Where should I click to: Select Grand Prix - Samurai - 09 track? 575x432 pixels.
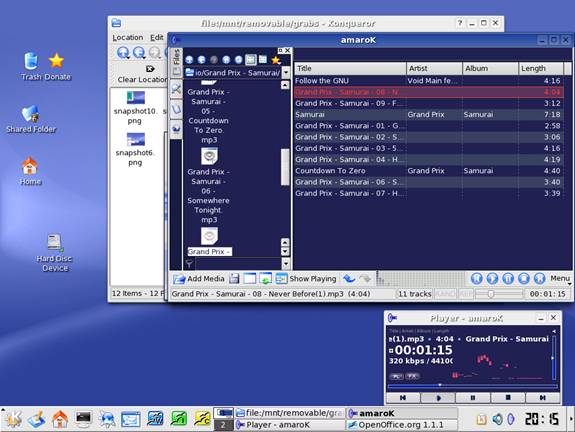click(x=429, y=103)
